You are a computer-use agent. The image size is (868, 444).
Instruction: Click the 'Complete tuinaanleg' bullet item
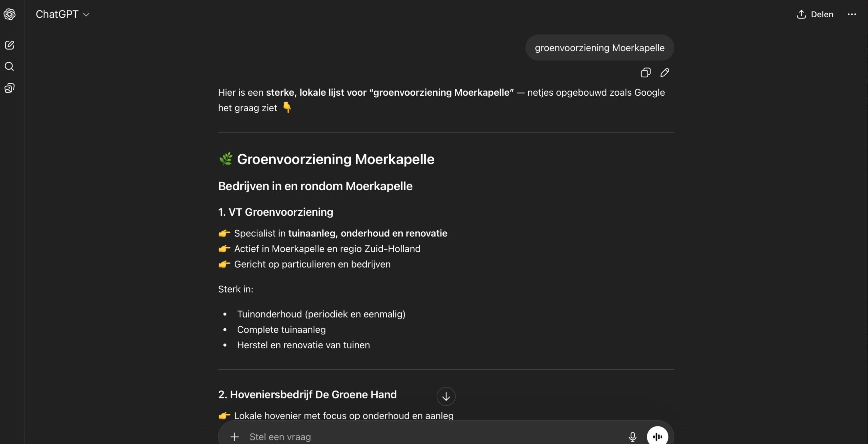pyautogui.click(x=281, y=329)
